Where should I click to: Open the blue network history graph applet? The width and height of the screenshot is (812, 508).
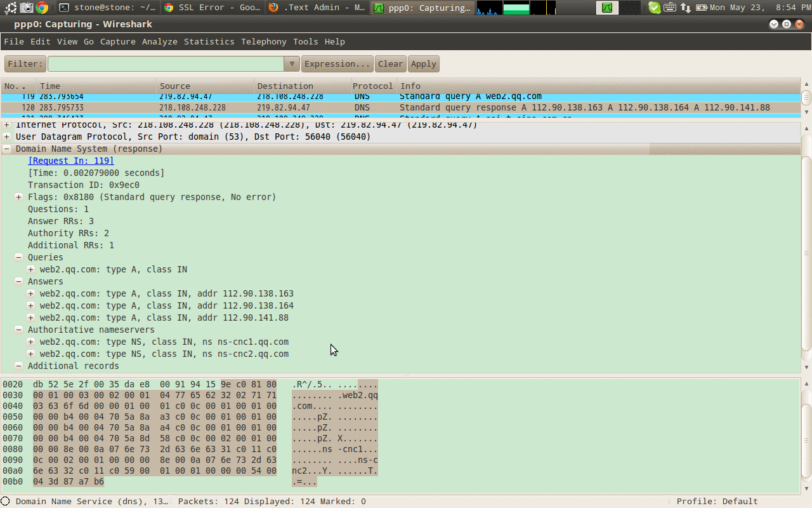coord(489,8)
